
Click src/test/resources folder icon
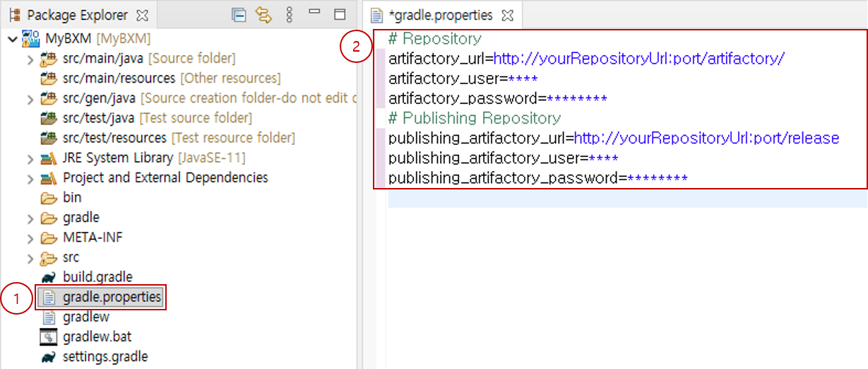click(x=49, y=138)
